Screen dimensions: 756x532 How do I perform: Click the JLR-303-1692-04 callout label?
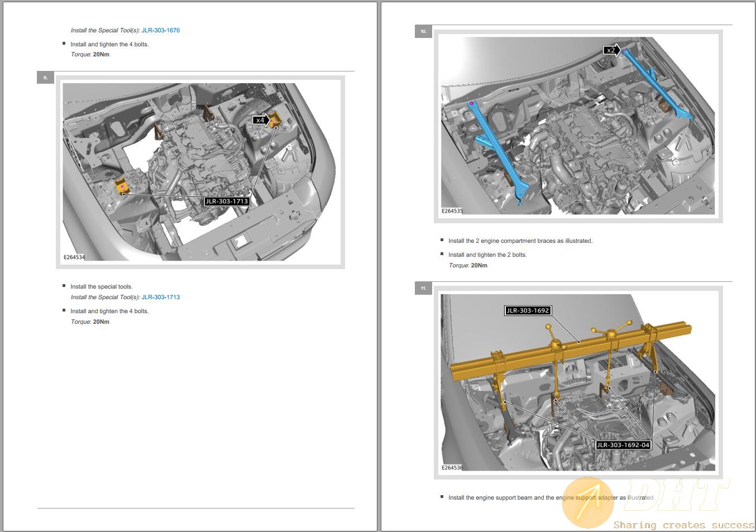(x=623, y=445)
